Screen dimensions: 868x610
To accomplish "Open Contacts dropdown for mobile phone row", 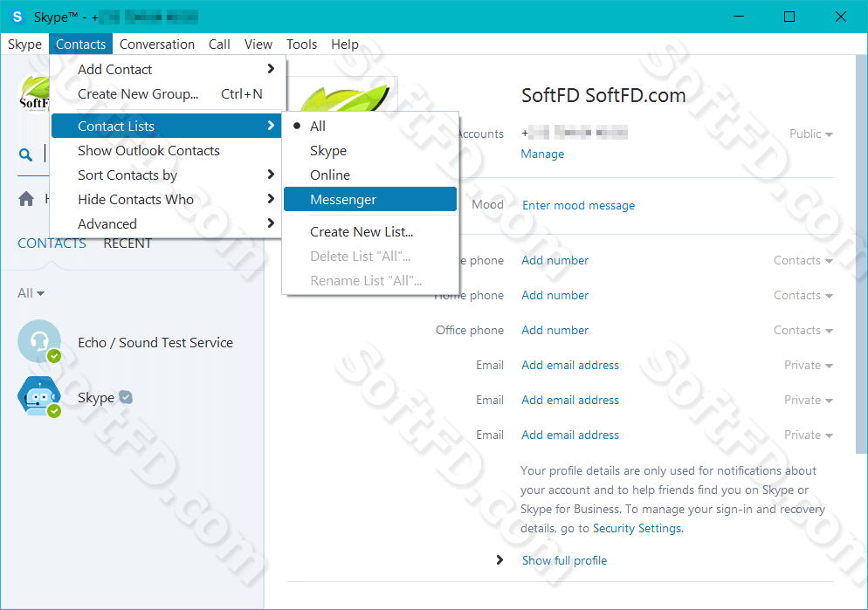I will [803, 260].
